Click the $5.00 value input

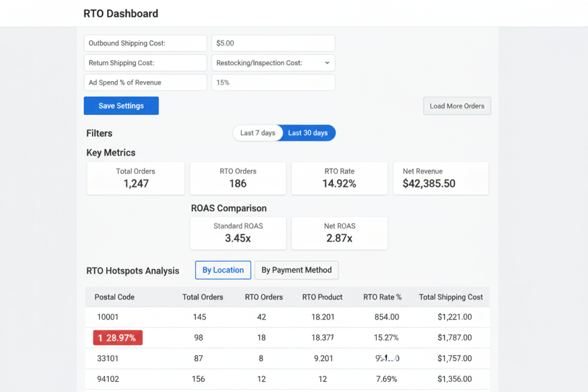point(273,43)
